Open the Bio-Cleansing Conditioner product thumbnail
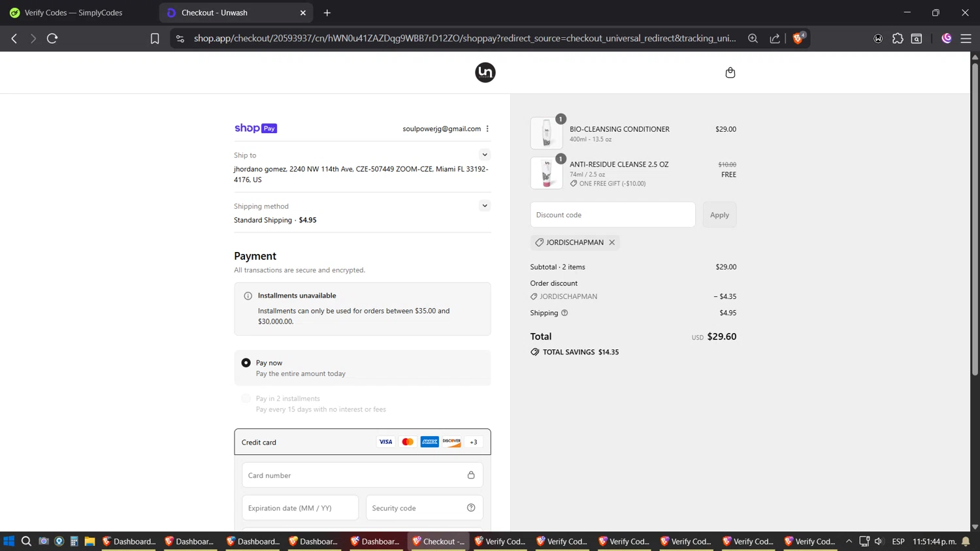Screen dimensions: 980x551 click(x=547, y=133)
